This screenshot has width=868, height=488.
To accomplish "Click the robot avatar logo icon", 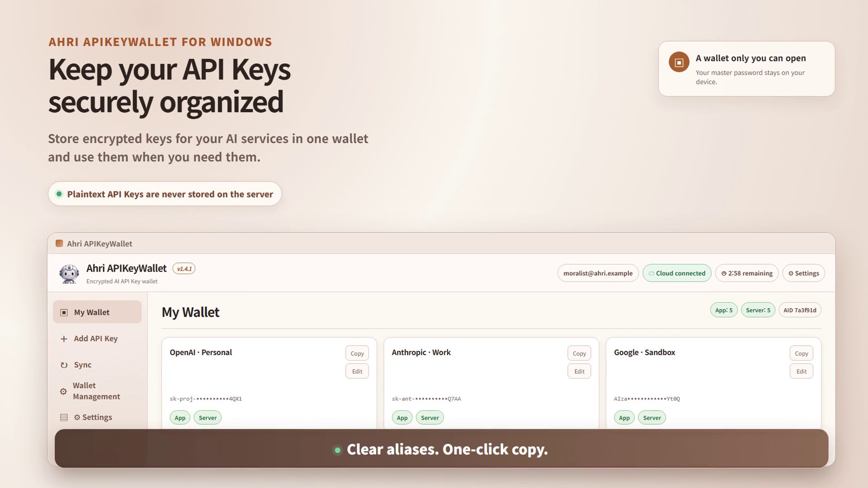I will 69,273.
